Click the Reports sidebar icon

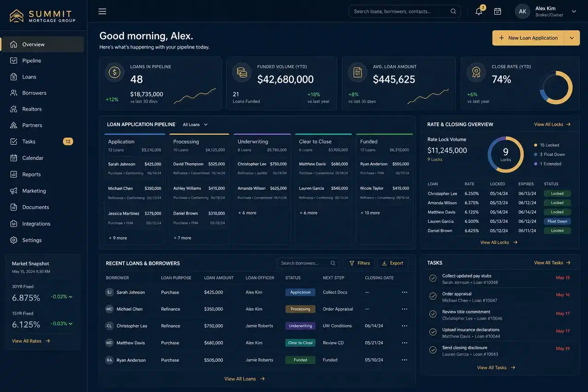pyautogui.click(x=14, y=174)
